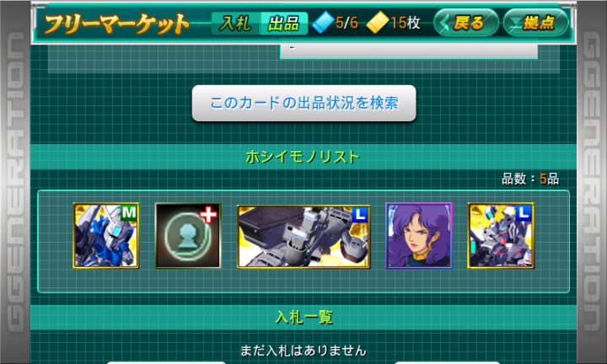Switch to the 入札 tab

pyautogui.click(x=236, y=24)
